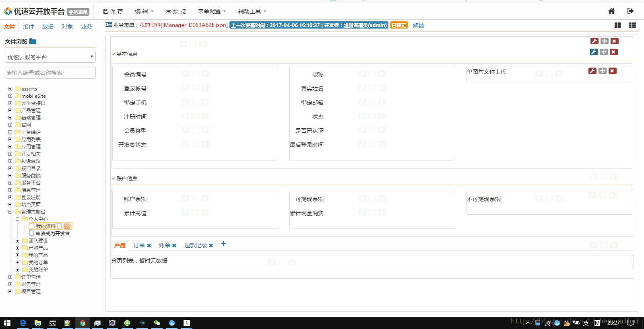Open the Windows Start menu
This screenshot has width=644, height=329.
click(7, 323)
